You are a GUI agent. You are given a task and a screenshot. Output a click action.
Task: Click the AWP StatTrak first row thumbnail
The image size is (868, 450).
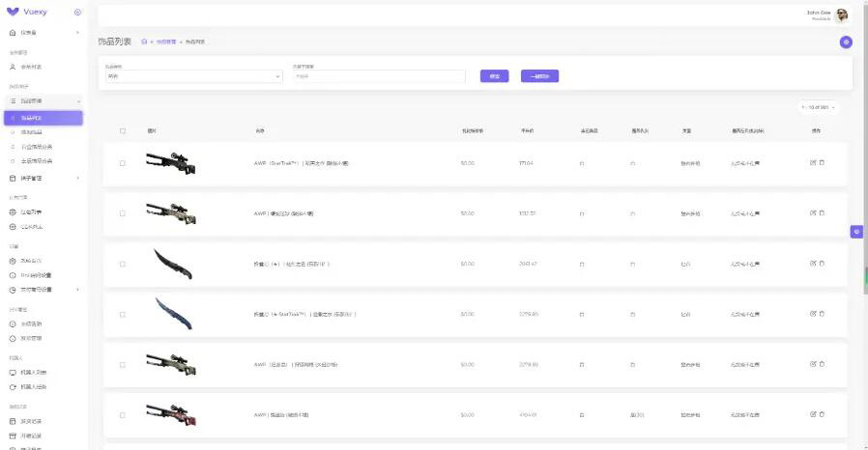pos(171,163)
